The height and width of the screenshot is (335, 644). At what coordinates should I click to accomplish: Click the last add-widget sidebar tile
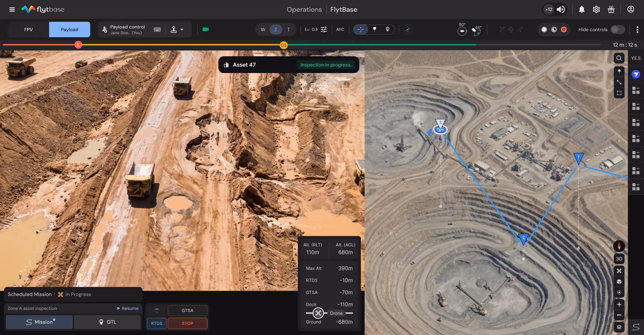[636, 187]
